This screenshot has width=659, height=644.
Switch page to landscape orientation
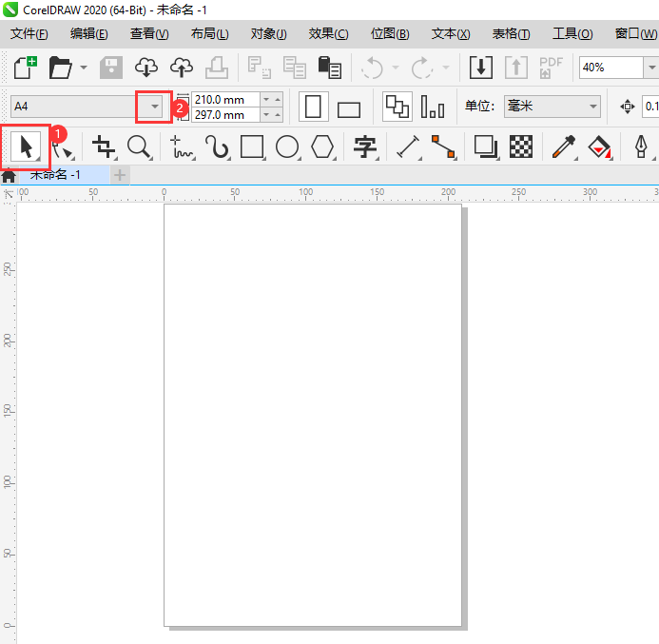tap(349, 107)
